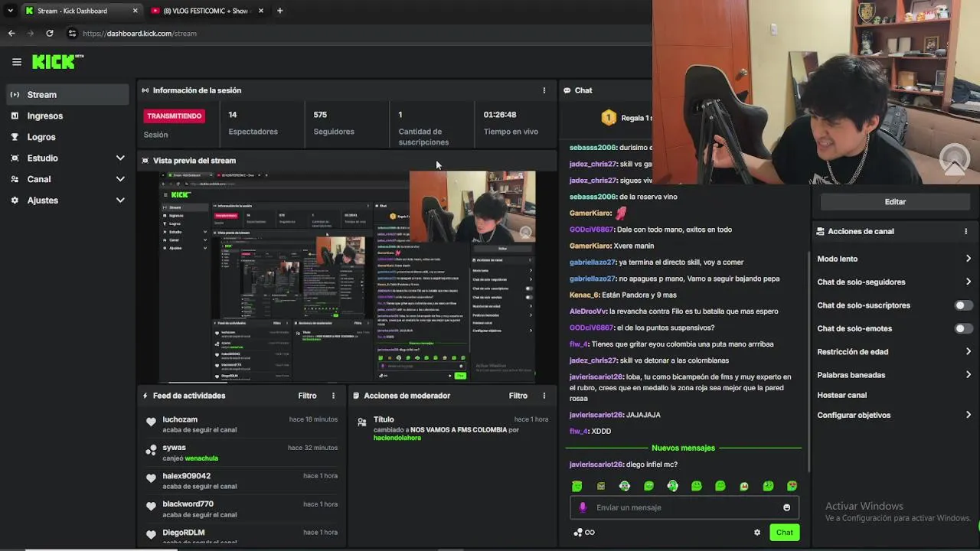
Task: Go back with the browser back arrow
Action: click(x=11, y=34)
